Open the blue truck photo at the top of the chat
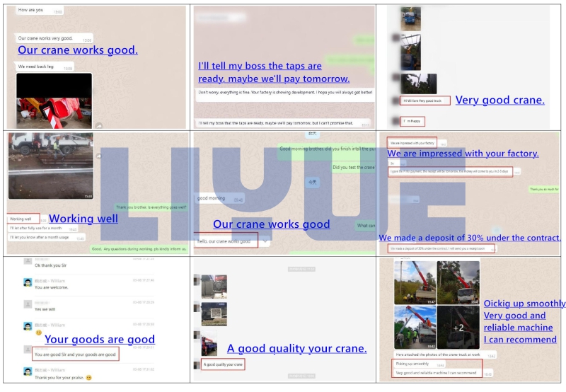 click(x=411, y=19)
